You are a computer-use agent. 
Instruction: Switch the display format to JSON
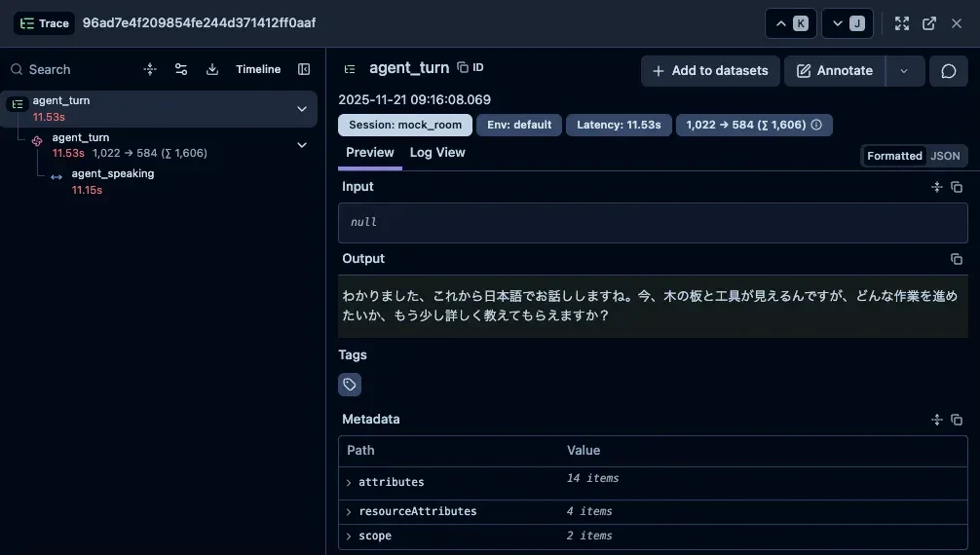[945, 156]
